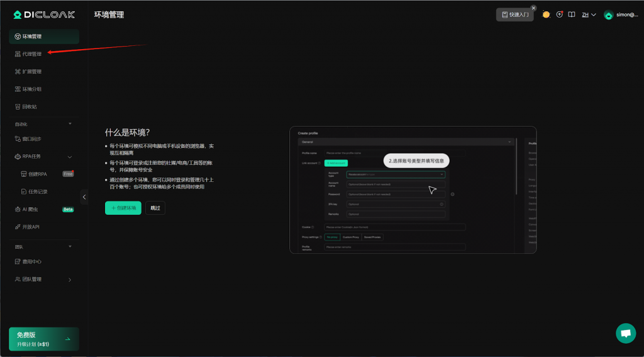644x357 pixels.
Task: Collapse the RPA任务 submenu chevron
Action: tap(70, 157)
